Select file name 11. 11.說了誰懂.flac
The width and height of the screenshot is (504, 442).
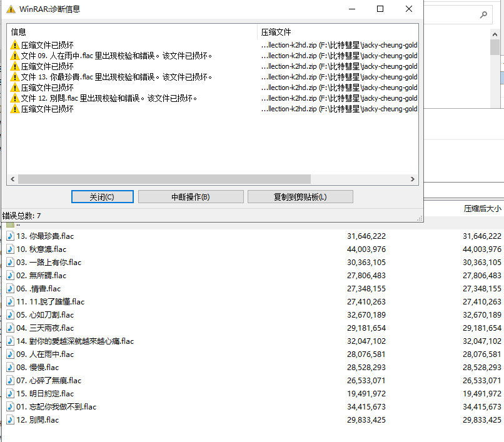51,301
